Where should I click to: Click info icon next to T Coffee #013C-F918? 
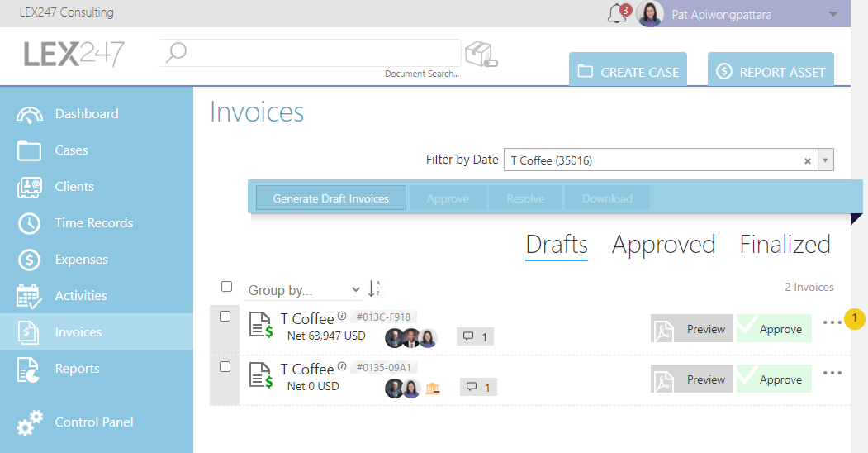342,316
